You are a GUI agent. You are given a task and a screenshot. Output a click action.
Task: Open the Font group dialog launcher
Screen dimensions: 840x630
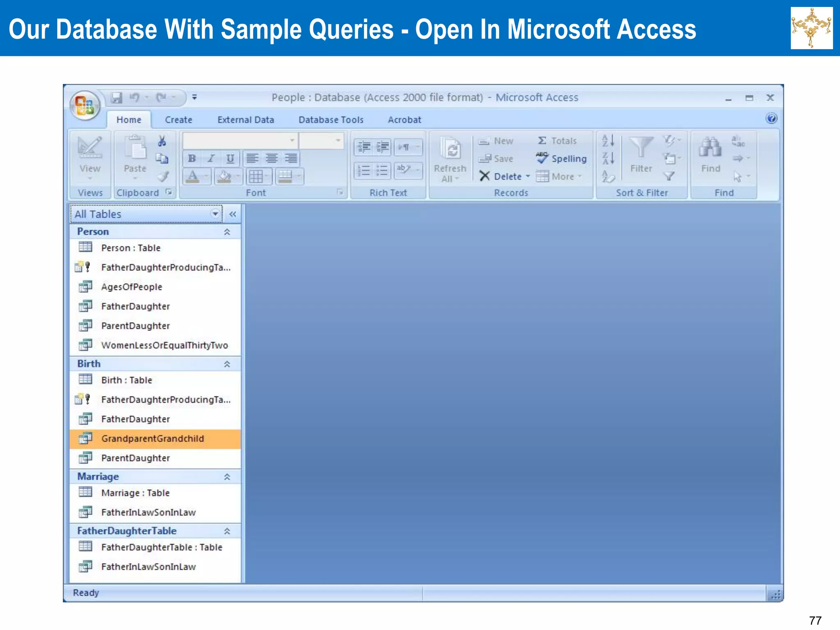point(340,192)
